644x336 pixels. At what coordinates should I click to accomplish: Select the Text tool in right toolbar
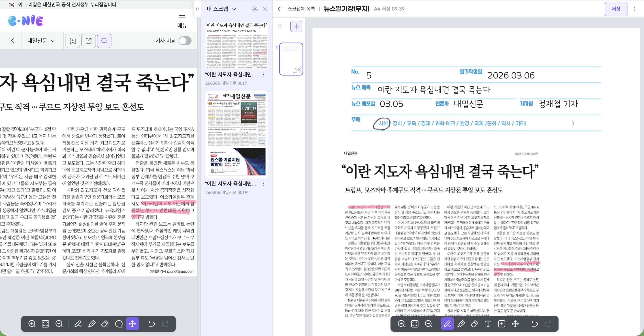(488, 324)
